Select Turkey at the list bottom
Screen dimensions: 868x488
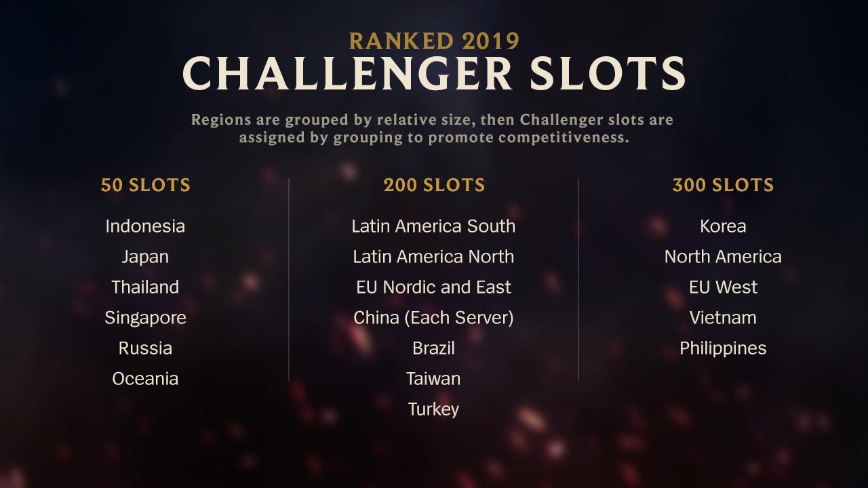tap(433, 409)
